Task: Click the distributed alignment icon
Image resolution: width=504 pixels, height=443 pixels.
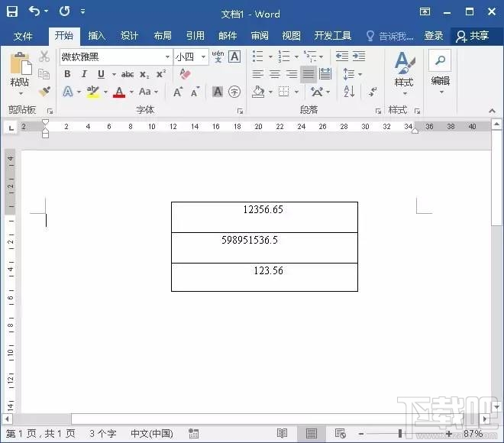Action: tap(325, 74)
